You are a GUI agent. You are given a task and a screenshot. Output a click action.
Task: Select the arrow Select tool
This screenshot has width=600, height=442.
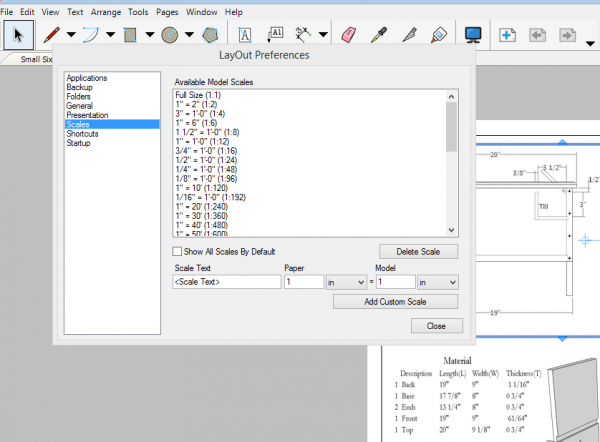point(18,35)
